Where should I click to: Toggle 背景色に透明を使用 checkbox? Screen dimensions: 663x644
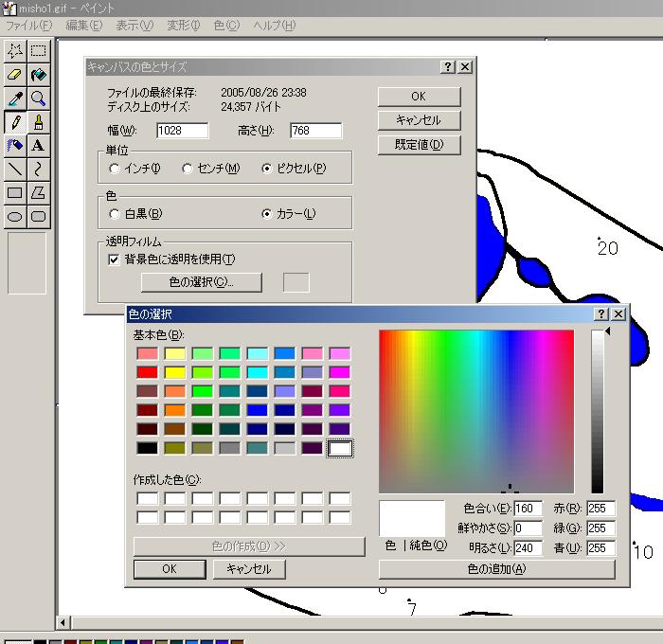pos(114,259)
